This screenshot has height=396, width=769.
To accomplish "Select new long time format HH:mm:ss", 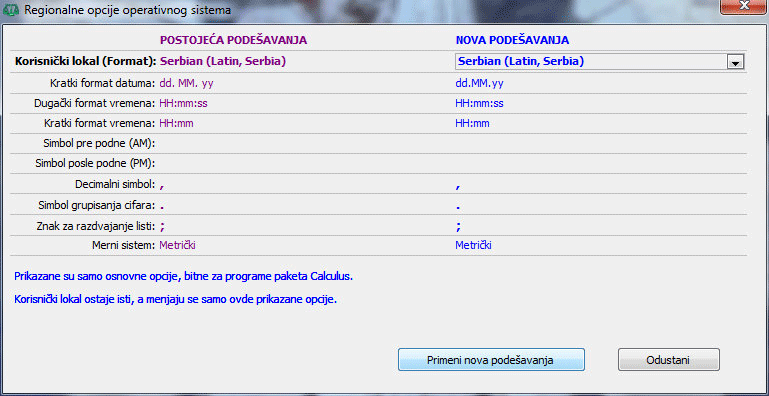I will (x=479, y=104).
